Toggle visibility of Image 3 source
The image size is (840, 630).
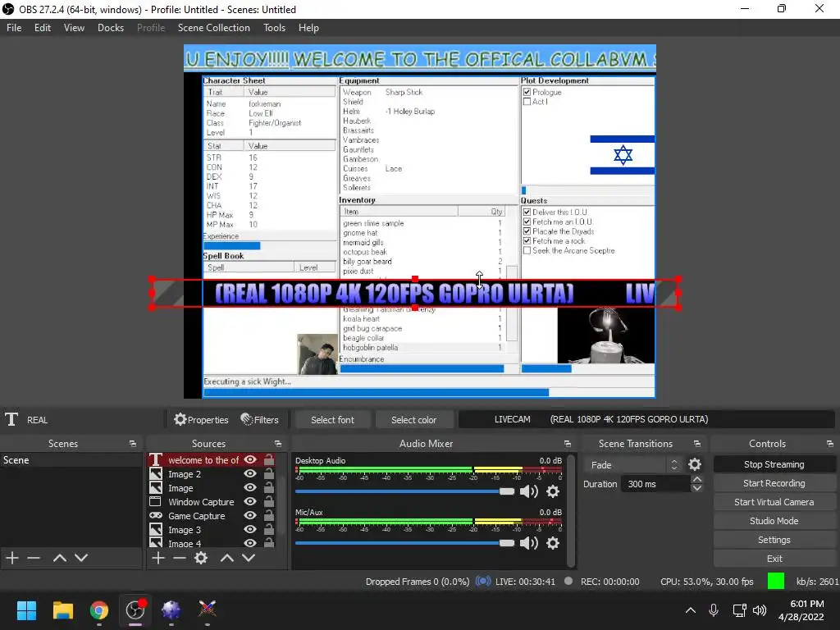249,529
